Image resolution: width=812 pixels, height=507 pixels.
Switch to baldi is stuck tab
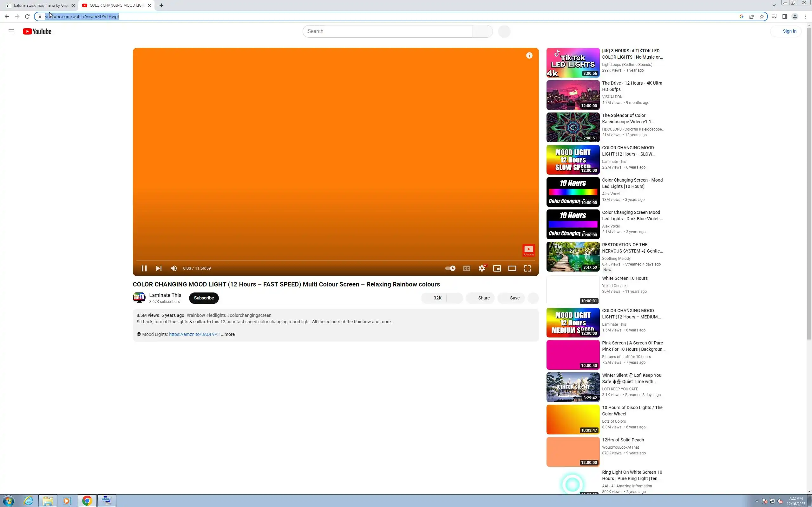pyautogui.click(x=40, y=5)
